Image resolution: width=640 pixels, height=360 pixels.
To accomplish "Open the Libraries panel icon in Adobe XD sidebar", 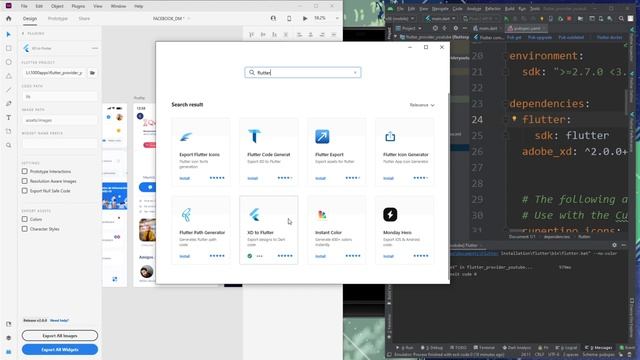I will [9, 324].
